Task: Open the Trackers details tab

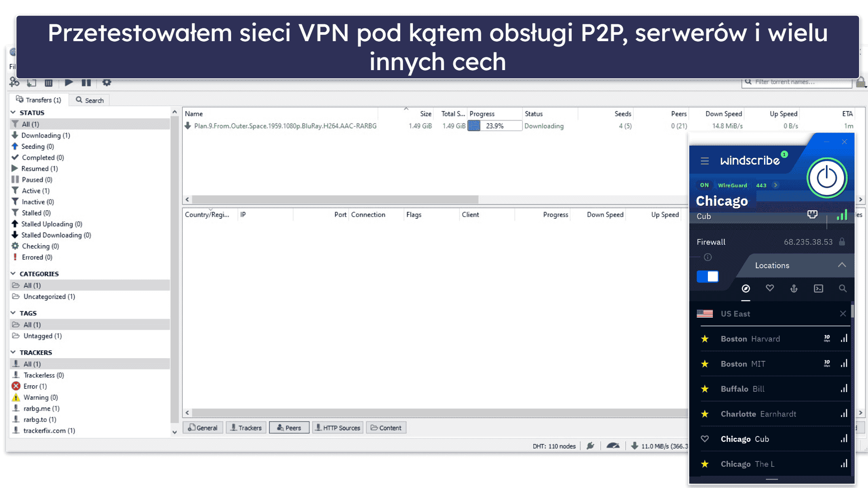Action: [246, 428]
